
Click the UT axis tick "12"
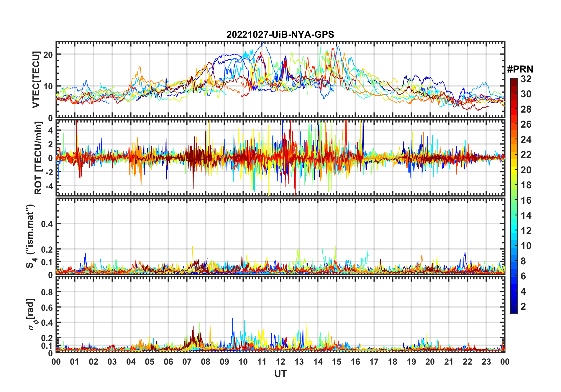click(x=280, y=362)
